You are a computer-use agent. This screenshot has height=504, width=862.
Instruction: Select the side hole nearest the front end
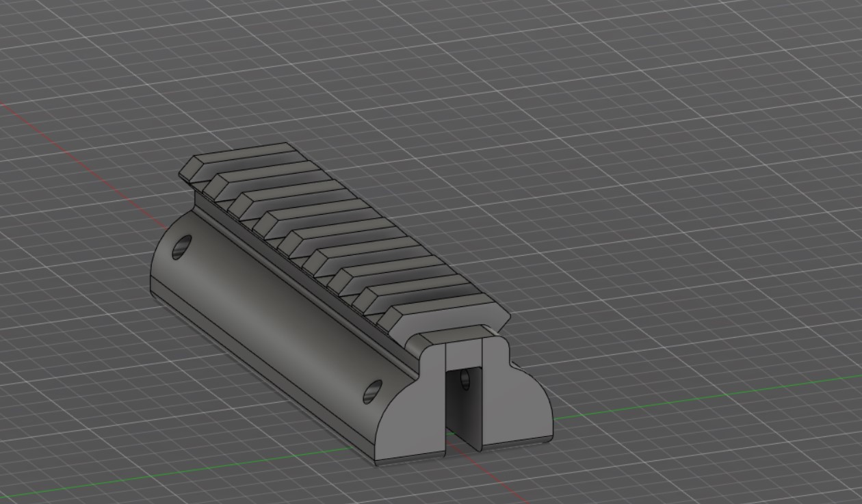coord(372,391)
